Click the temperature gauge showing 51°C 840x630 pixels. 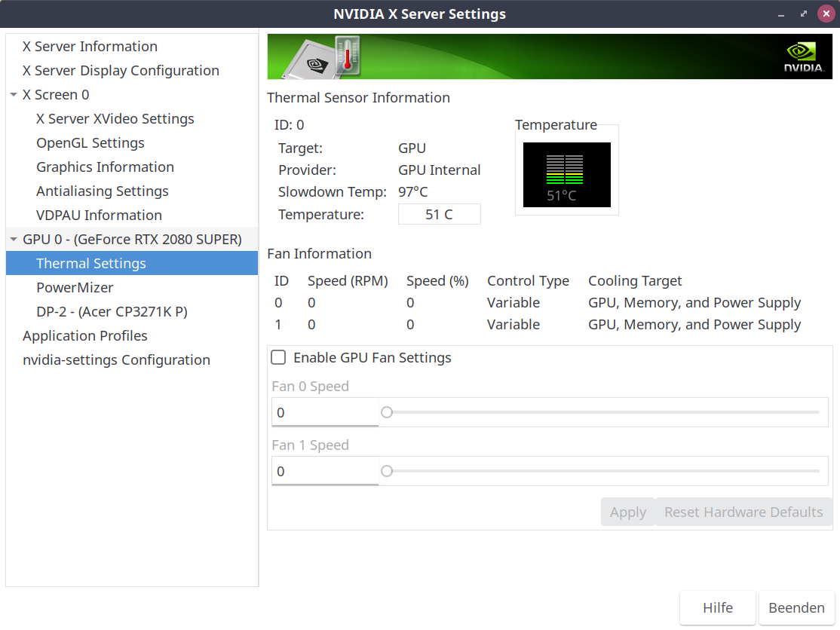tap(567, 175)
